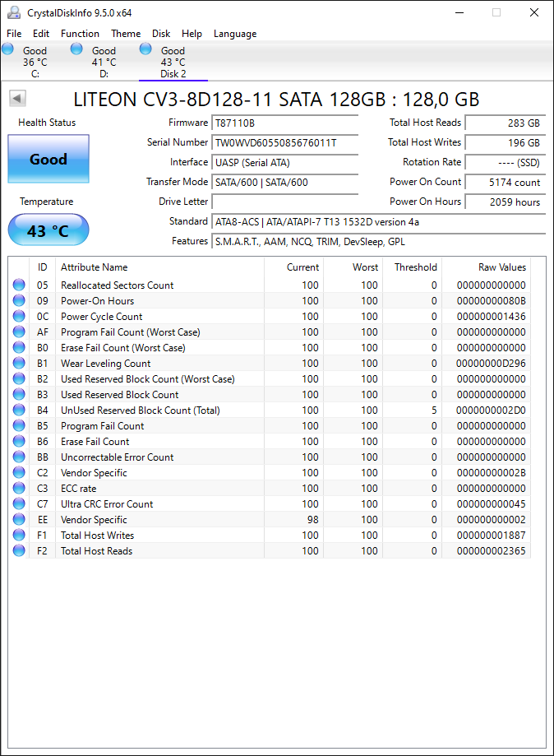The image size is (554, 756).
Task: Click the Firmware value field T87110B
Action: pos(284,123)
